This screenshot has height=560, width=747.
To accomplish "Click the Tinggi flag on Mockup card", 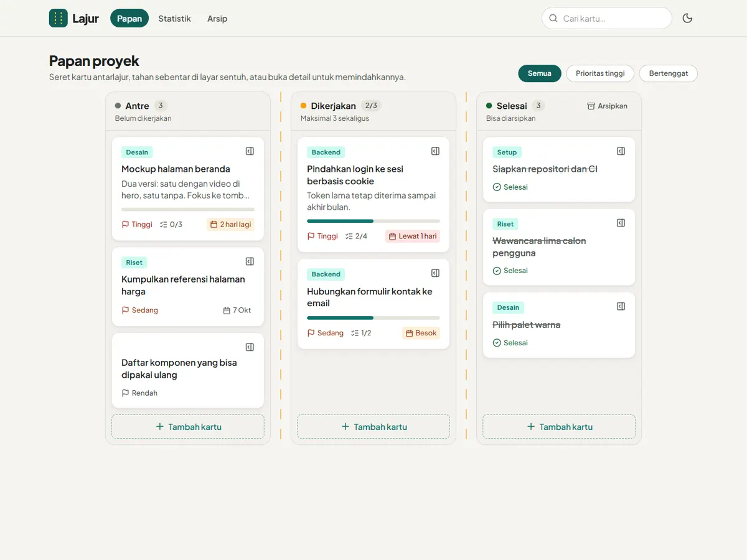I will [x=137, y=224].
